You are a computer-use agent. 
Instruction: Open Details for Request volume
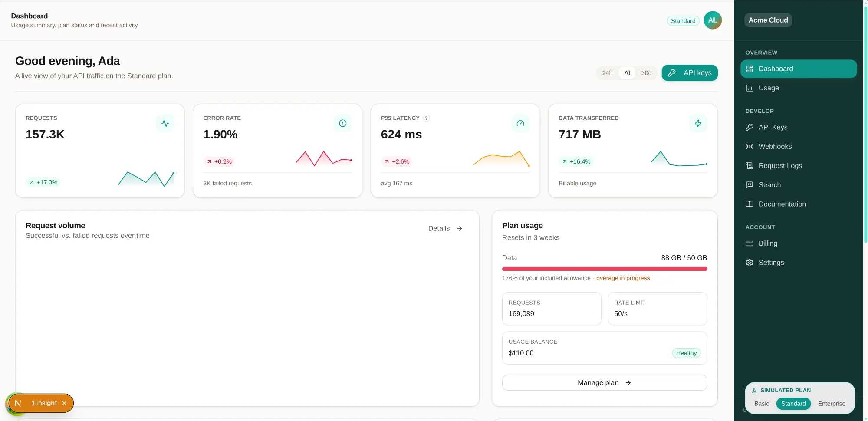(x=445, y=229)
